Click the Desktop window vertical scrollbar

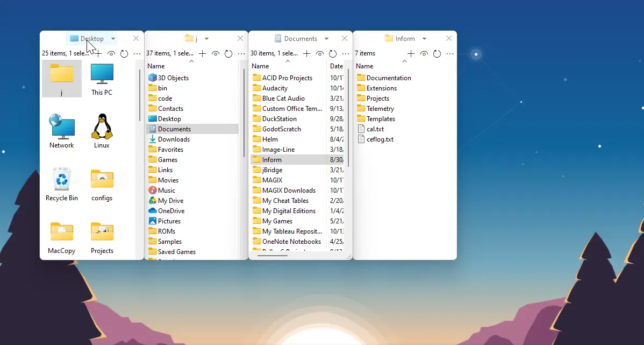click(x=140, y=95)
